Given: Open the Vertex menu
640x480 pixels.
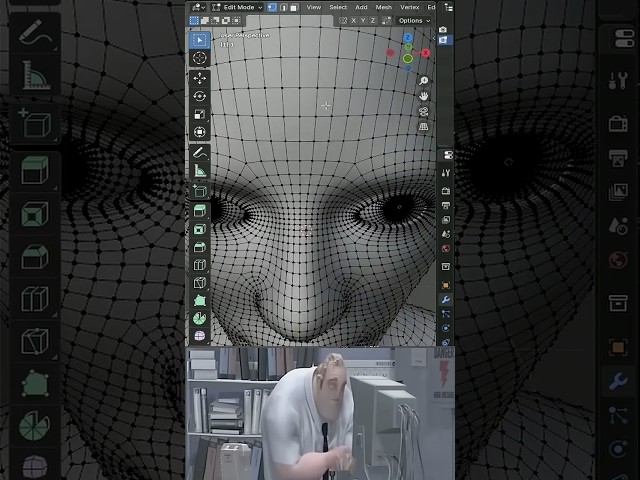Looking at the screenshot, I should click(409, 7).
